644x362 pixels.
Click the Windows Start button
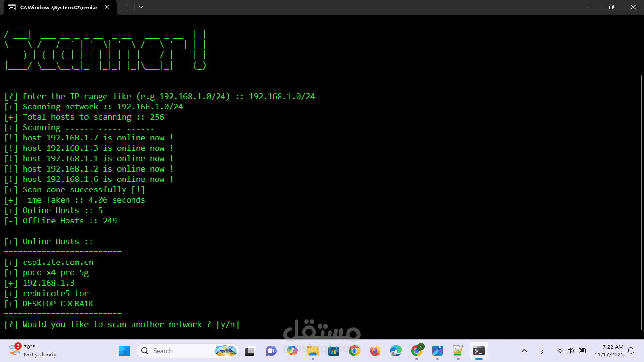tap(124, 351)
